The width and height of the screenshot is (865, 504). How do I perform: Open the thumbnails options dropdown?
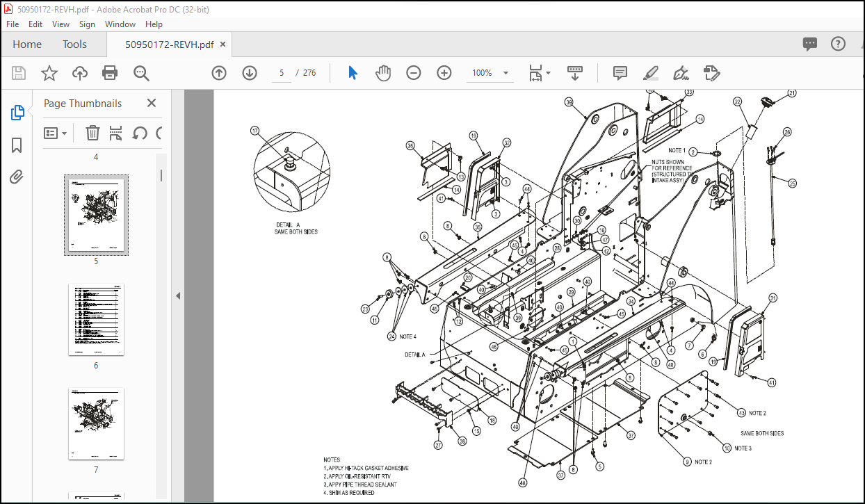pos(56,133)
